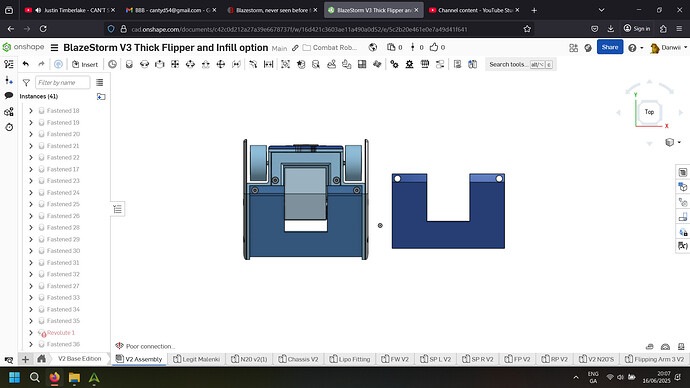Click the home icon in tab bar
Image resolution: width=690 pixels, height=388 pixels.
click(x=41, y=359)
